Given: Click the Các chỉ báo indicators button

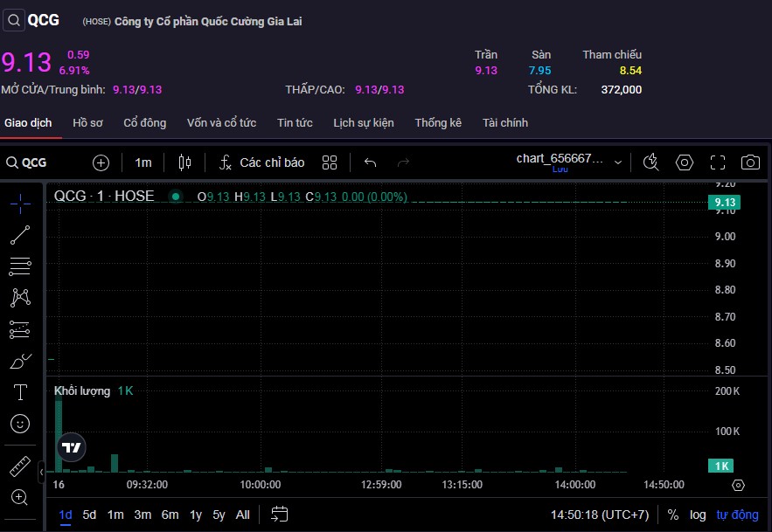Looking at the screenshot, I should point(261,162).
